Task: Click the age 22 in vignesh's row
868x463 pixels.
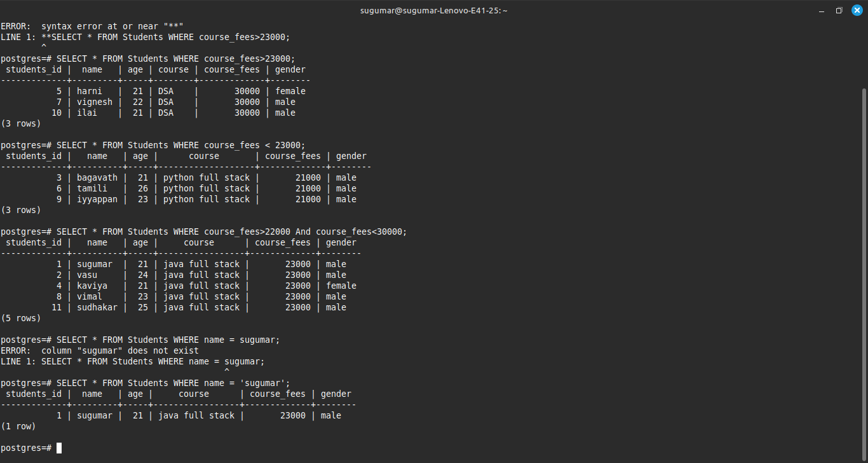Action: 138,102
